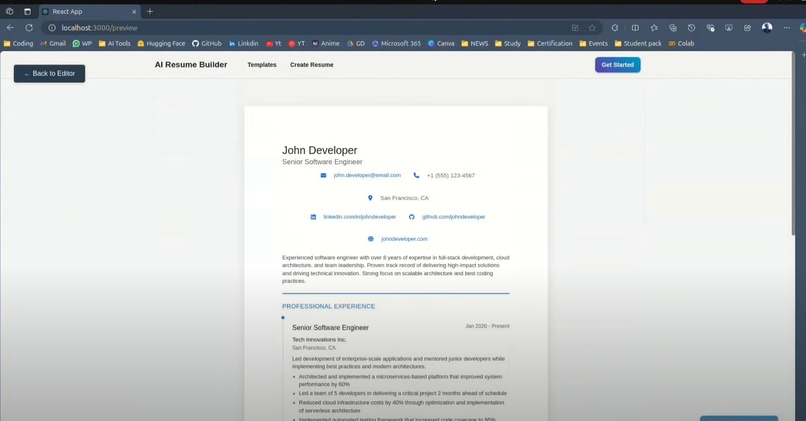Open the Student pack bookmarks folder
Screen dimensions: 806x421
click(x=638, y=44)
